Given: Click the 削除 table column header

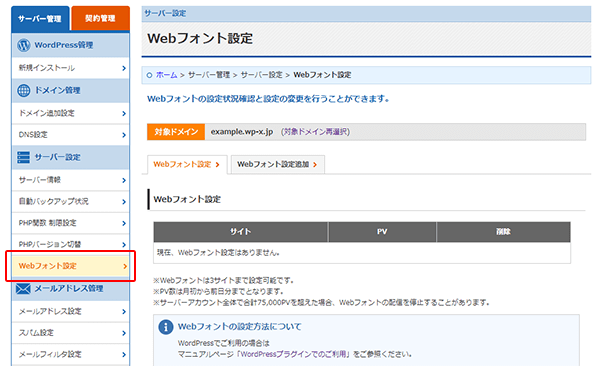Looking at the screenshot, I should 503,232.
